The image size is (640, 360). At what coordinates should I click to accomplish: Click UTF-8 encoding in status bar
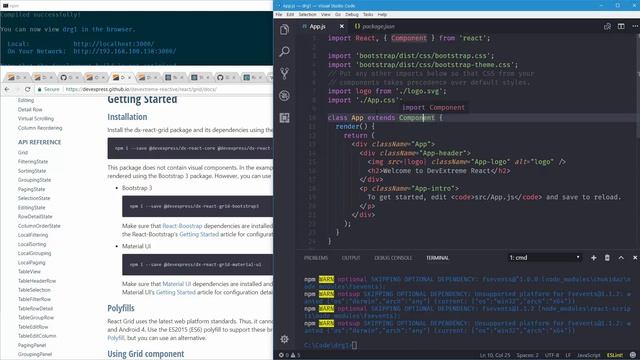coord(552,355)
